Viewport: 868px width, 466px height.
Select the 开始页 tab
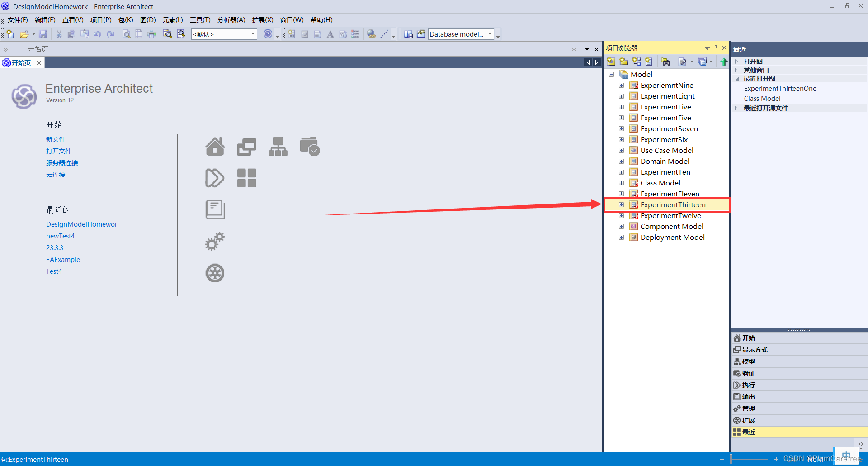21,63
